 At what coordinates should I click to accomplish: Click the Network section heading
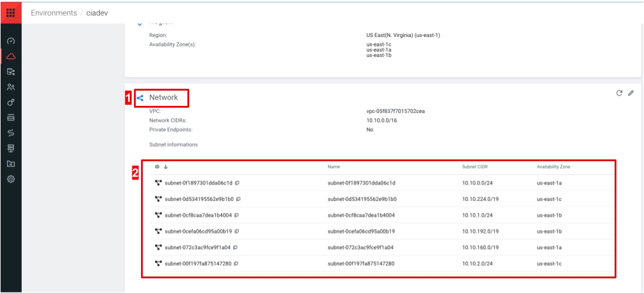coord(163,98)
